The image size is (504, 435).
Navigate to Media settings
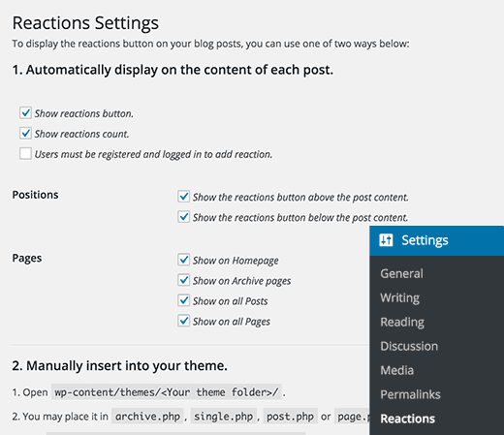point(396,370)
